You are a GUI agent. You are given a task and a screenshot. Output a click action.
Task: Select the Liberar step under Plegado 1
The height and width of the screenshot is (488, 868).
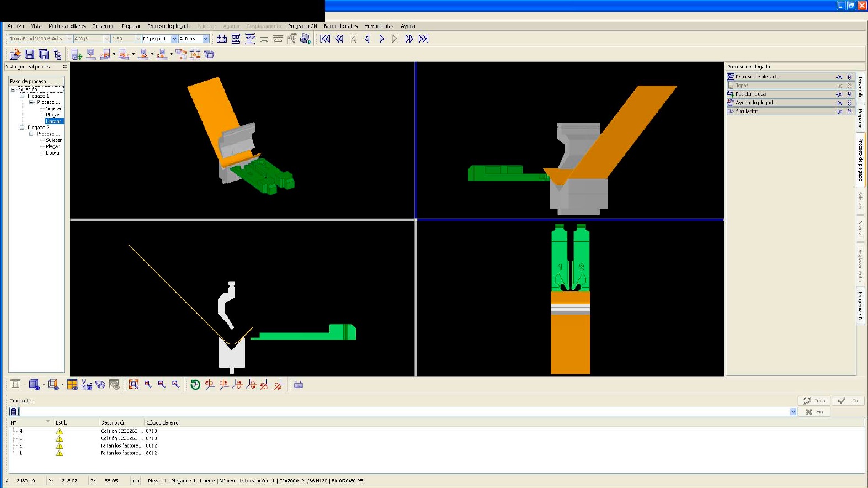[54, 121]
